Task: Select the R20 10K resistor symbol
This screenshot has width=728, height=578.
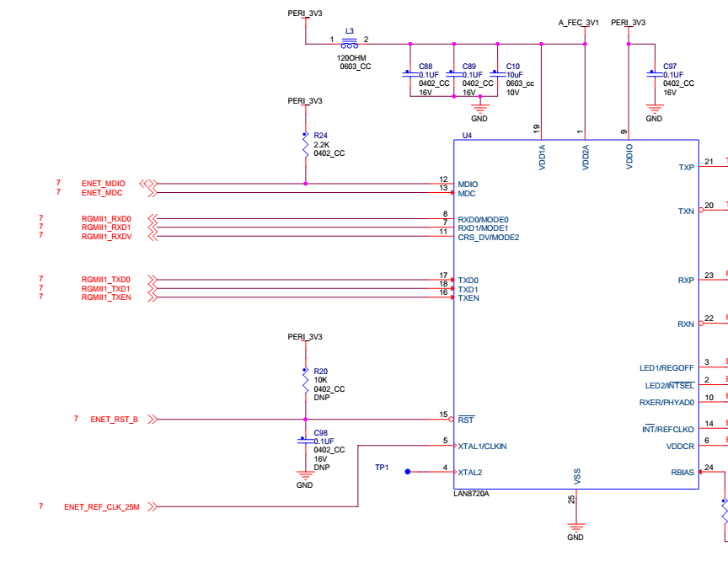Action: coord(306,381)
